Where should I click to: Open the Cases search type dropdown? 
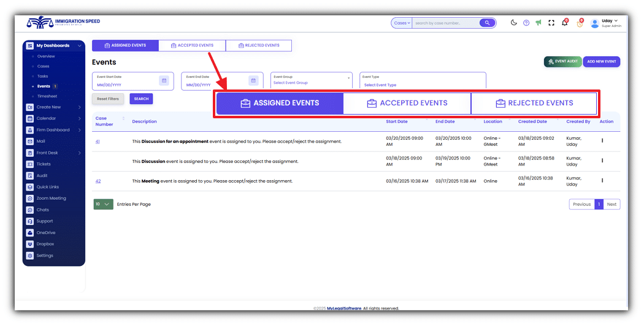click(x=402, y=23)
